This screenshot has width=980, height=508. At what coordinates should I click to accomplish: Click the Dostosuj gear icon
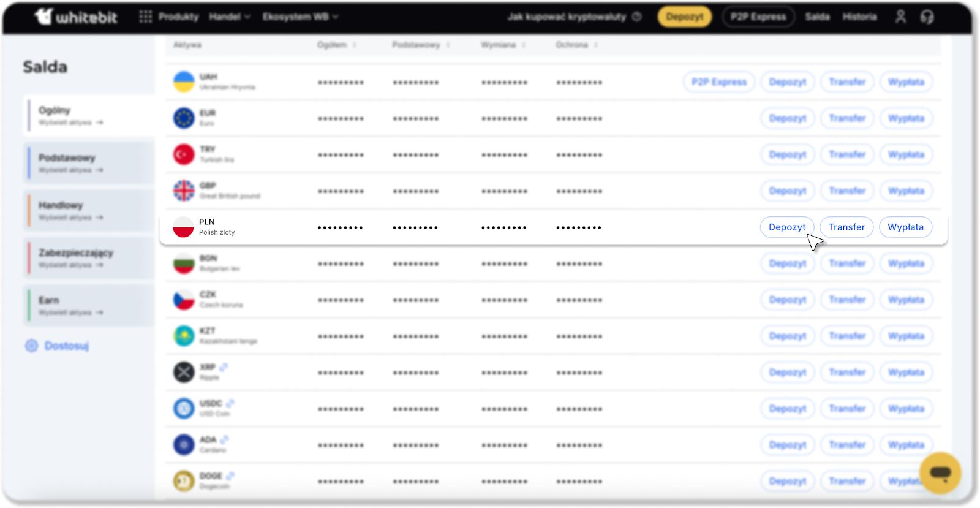pos(32,346)
